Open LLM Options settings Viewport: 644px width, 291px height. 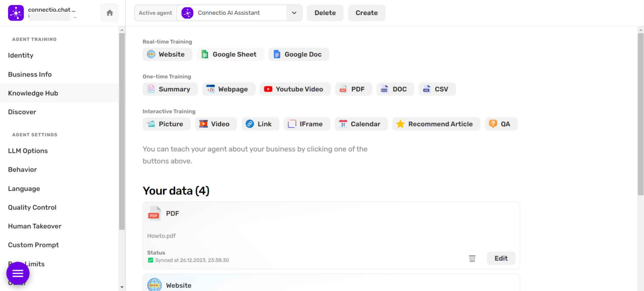[59, 151]
